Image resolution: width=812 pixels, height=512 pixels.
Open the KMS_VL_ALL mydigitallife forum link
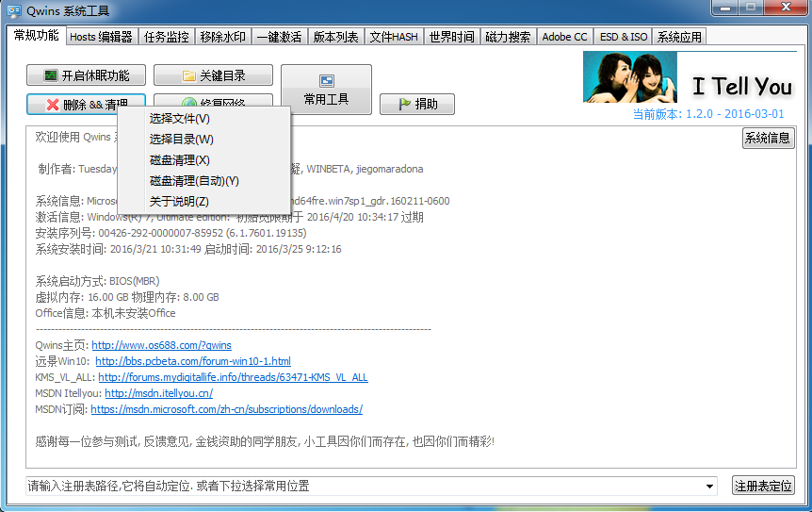pyautogui.click(x=233, y=377)
